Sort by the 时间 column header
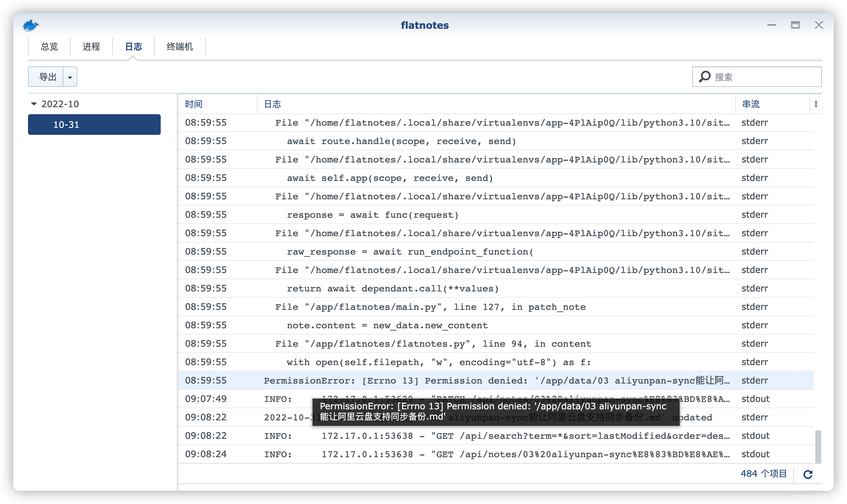This screenshot has width=847, height=504. [217, 104]
